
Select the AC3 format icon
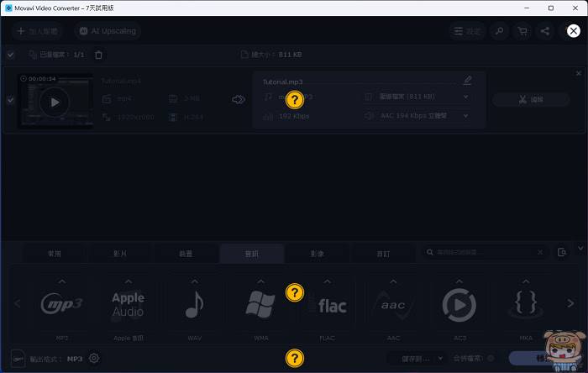(459, 304)
